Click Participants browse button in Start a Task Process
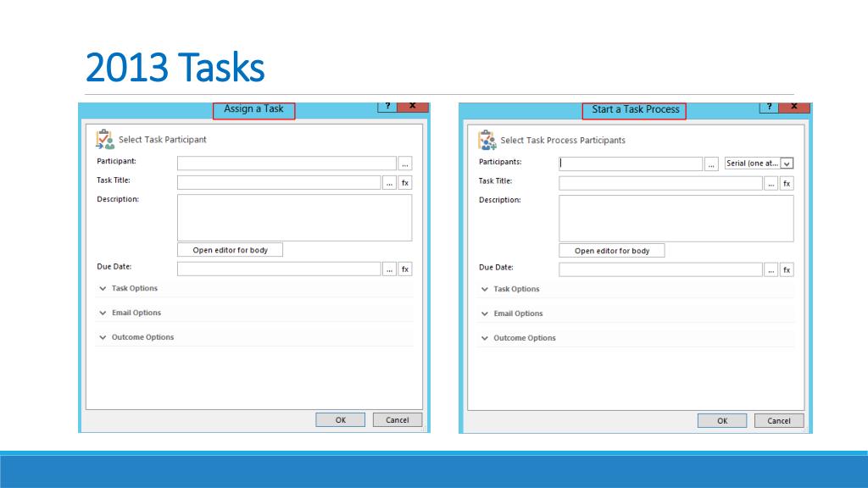 coord(711,164)
